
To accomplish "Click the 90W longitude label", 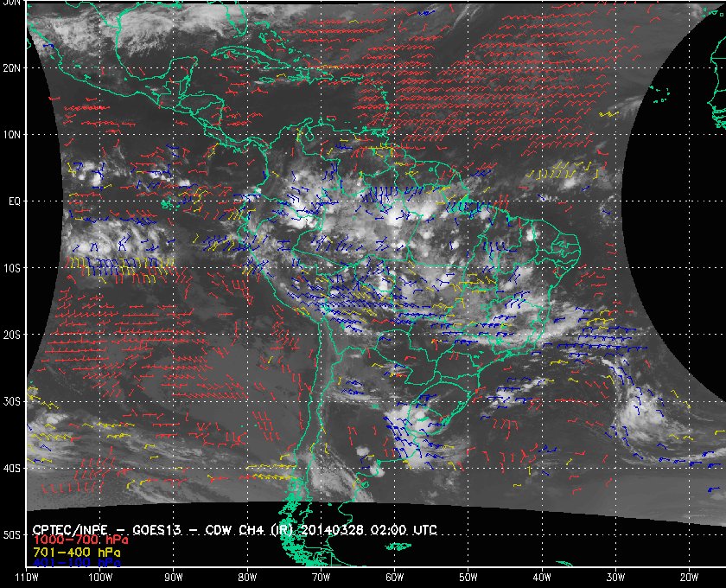I will click(174, 578).
